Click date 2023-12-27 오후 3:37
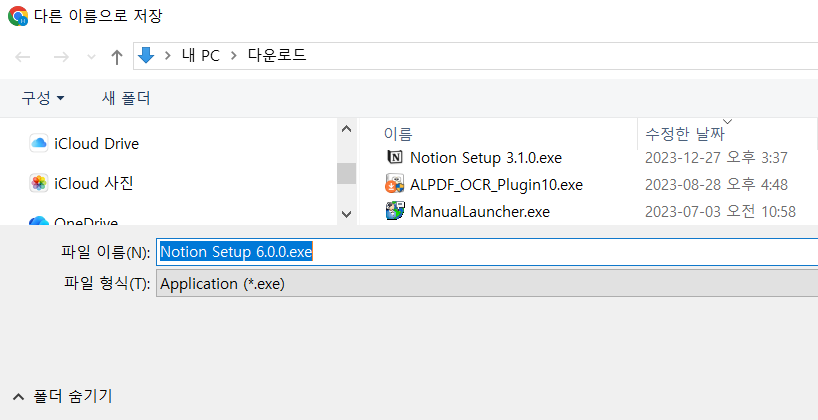 click(716, 158)
